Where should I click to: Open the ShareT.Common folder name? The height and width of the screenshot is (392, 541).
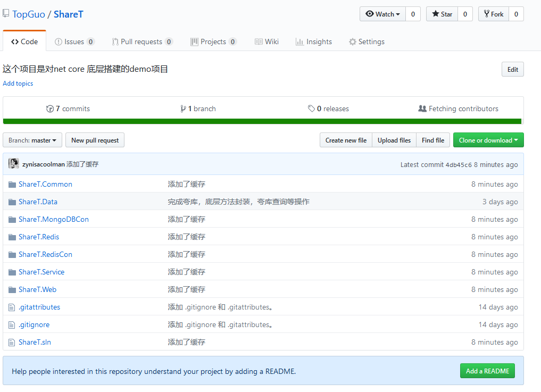click(46, 184)
